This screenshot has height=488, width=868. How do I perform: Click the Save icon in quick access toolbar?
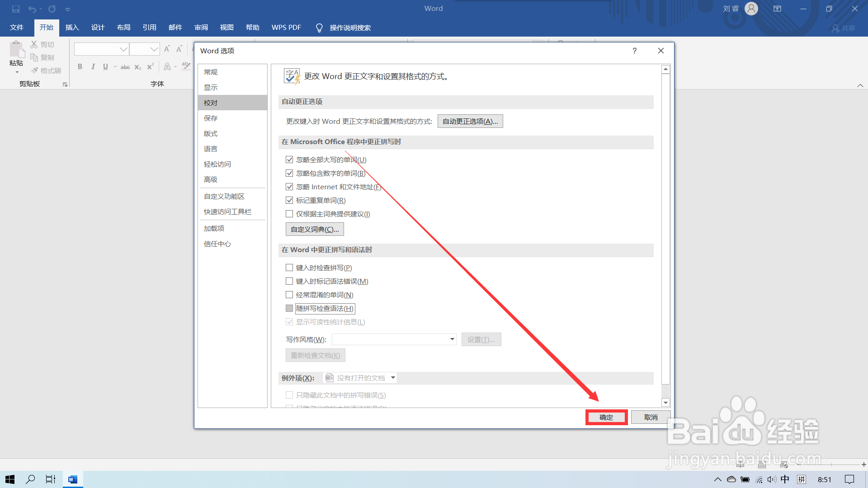[16, 9]
